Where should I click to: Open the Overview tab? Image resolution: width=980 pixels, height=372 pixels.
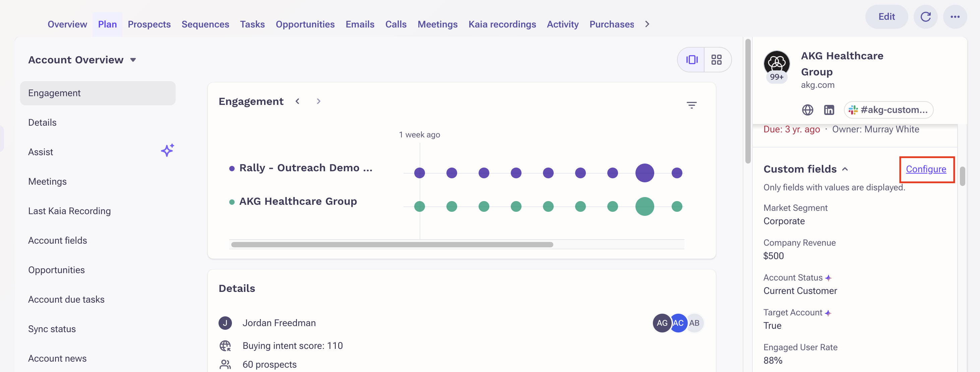click(x=67, y=24)
